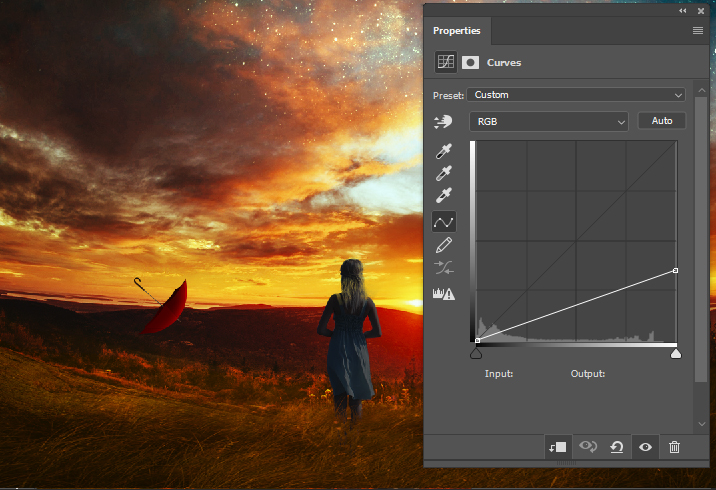Screen dimensions: 716x490
Task: Select the draw curve pencil tool
Action: point(444,245)
